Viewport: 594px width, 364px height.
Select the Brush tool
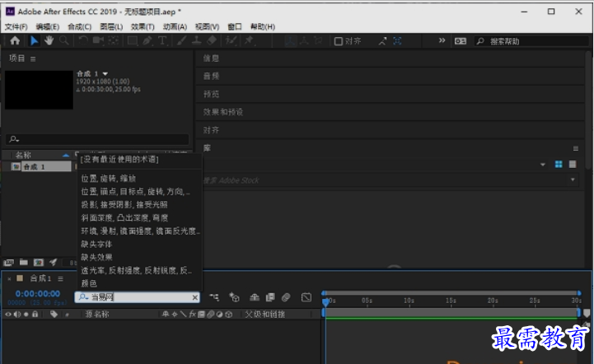(x=181, y=40)
